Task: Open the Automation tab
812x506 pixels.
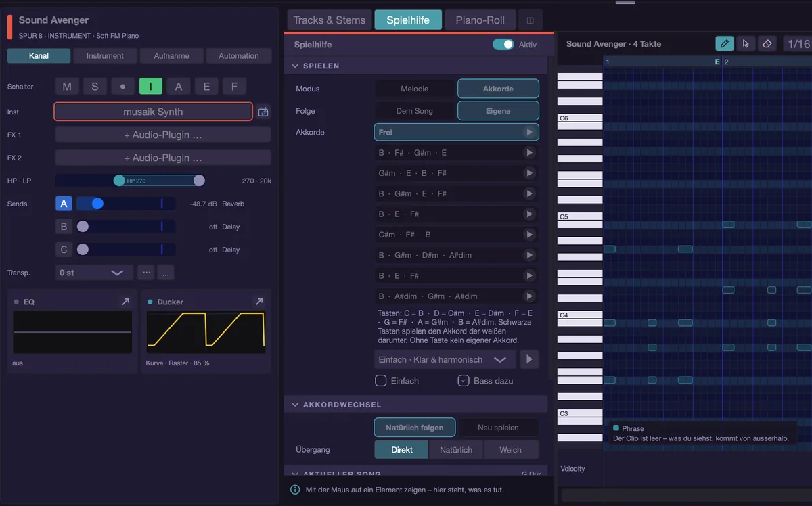Action: 239,56
